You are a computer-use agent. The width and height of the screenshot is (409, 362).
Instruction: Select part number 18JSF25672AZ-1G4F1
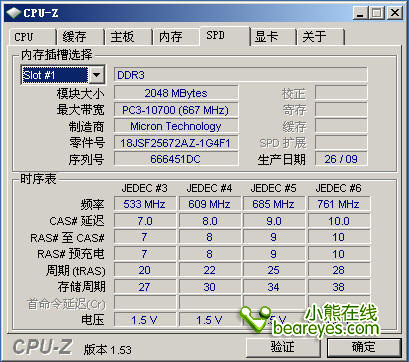(x=176, y=143)
